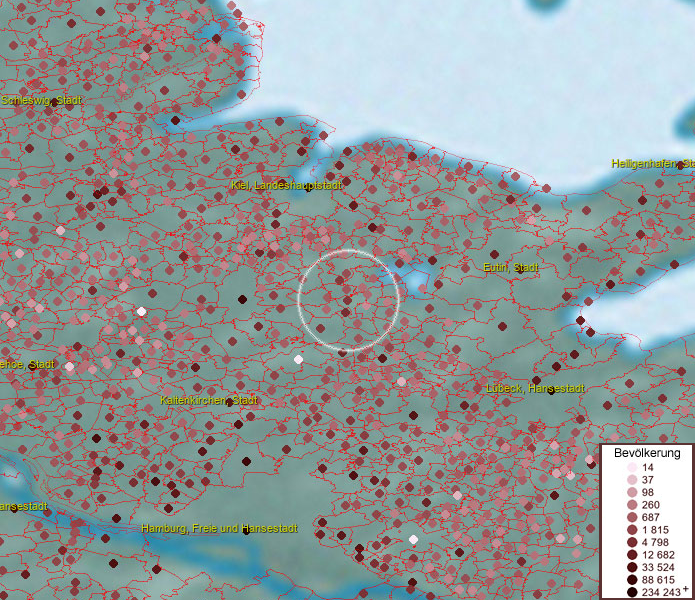The width and height of the screenshot is (695, 600).
Task: Select the Hamburg, Freie und Hansestadt label
Action: [219, 529]
